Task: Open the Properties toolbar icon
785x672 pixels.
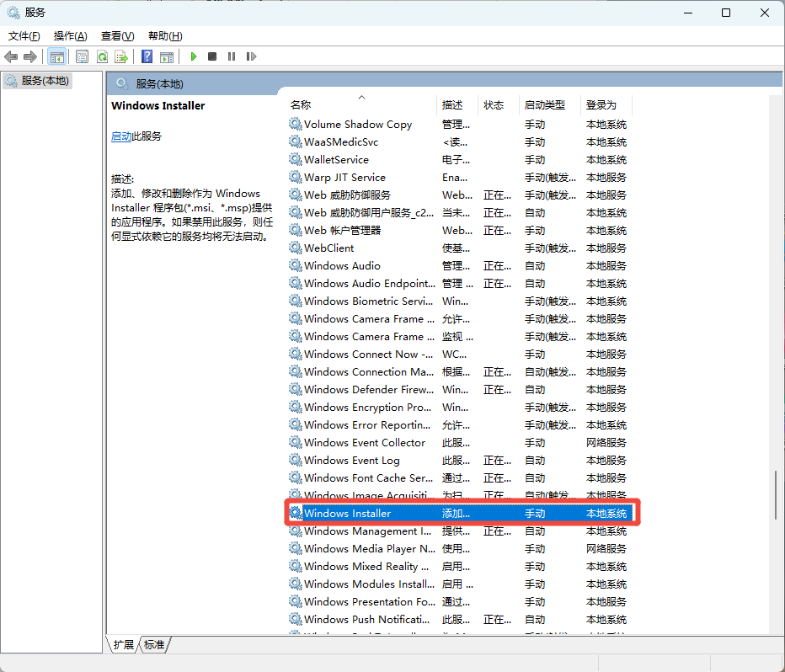Action: click(82, 56)
